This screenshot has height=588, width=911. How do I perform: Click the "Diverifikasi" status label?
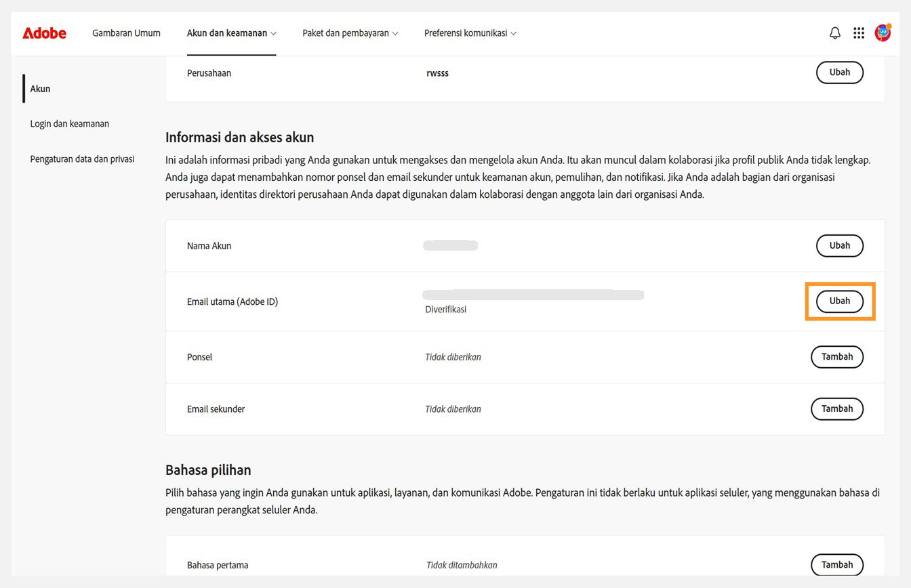(x=445, y=309)
